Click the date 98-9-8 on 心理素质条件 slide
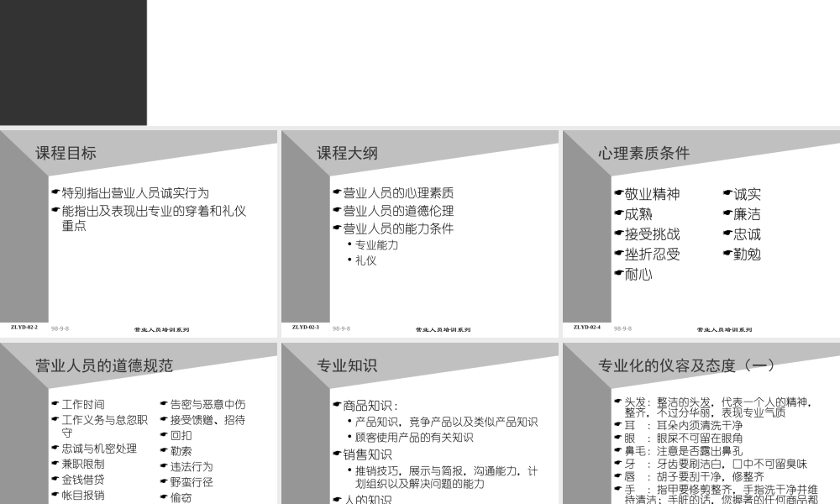This screenshot has height=504, width=840. point(622,328)
